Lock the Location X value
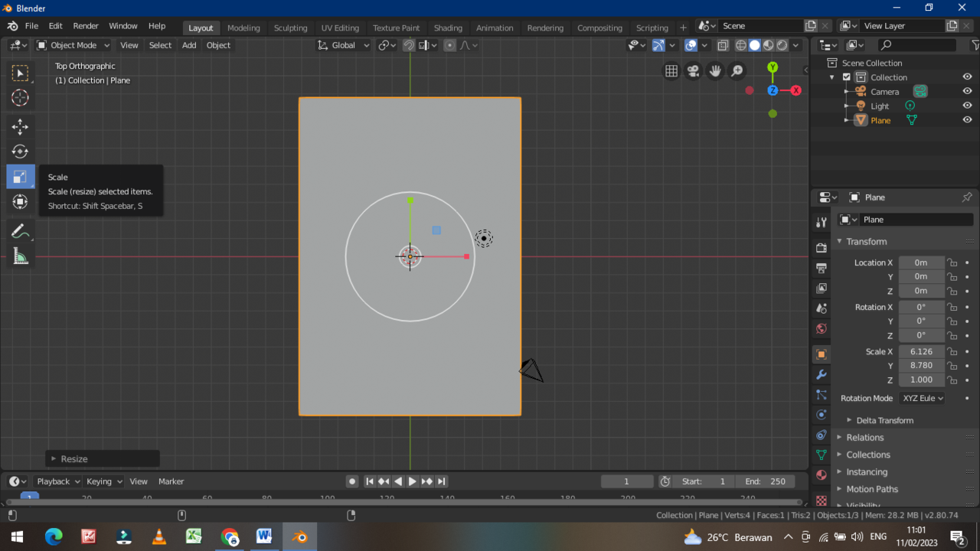The height and width of the screenshot is (551, 980). coord(952,262)
